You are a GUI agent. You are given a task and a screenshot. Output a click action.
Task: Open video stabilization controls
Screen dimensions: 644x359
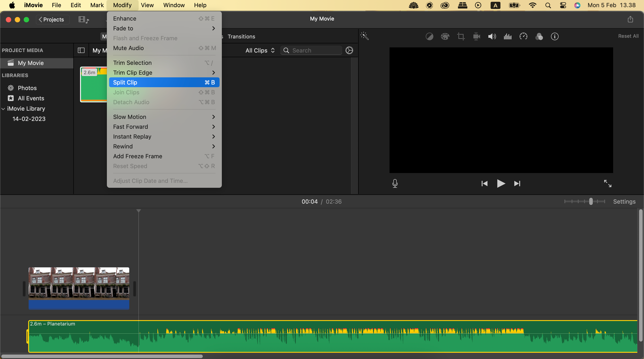477,36
